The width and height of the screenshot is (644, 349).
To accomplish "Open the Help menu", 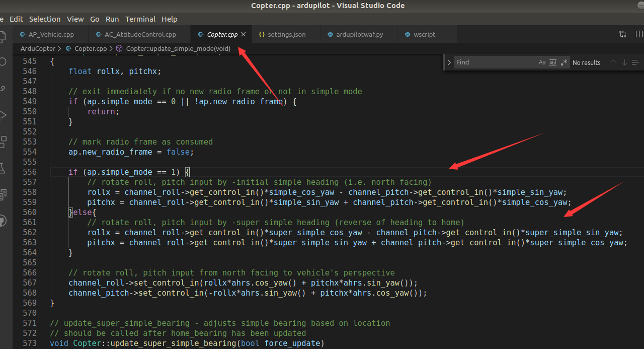I will coord(170,19).
